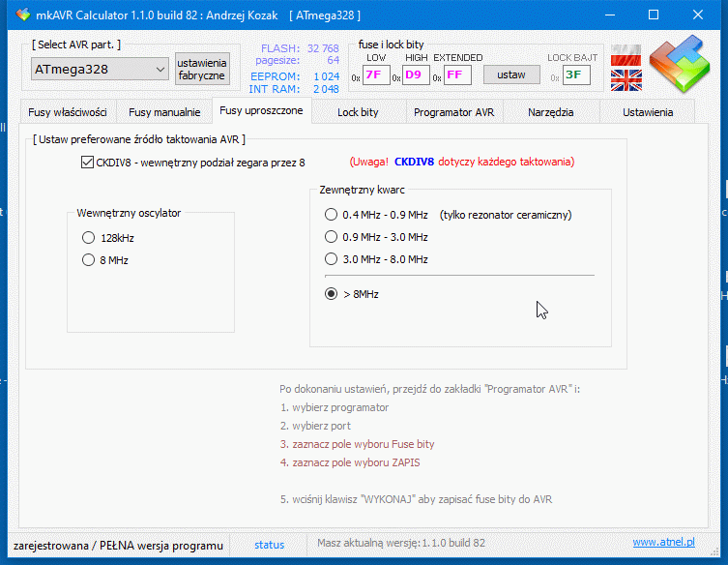Select the 128kHz internal oscillator option

point(88,237)
